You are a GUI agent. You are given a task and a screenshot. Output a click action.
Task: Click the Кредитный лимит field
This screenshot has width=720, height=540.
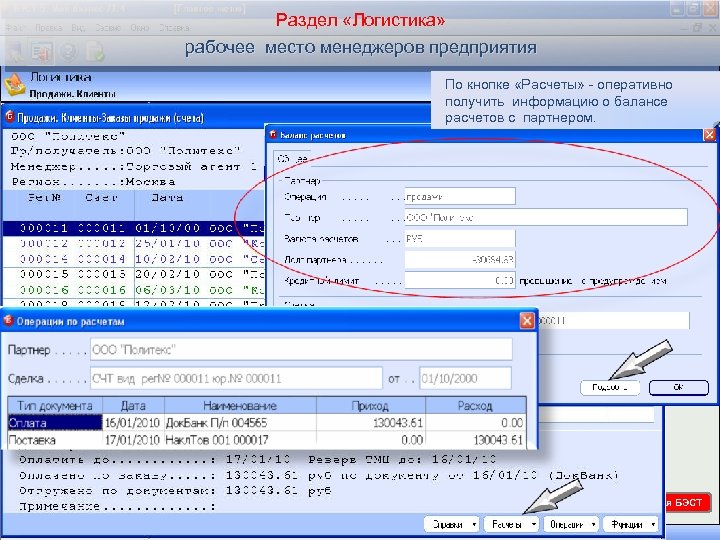(x=460, y=280)
